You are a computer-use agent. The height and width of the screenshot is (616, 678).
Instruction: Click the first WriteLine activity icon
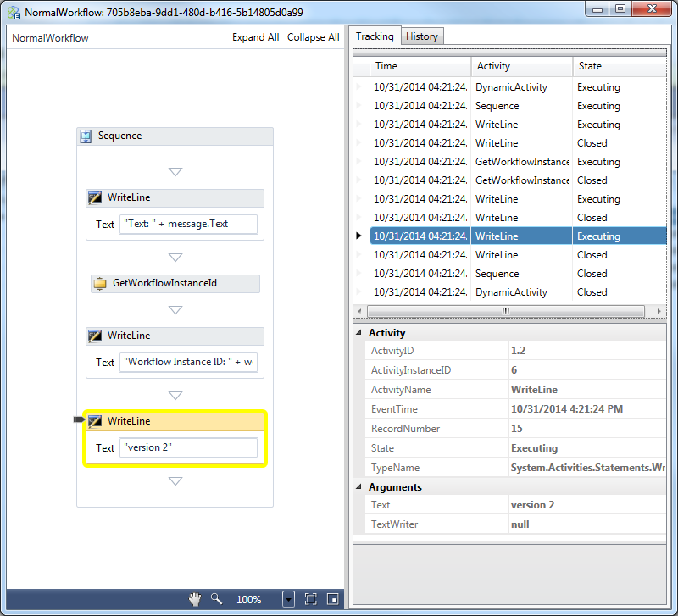pyautogui.click(x=95, y=197)
